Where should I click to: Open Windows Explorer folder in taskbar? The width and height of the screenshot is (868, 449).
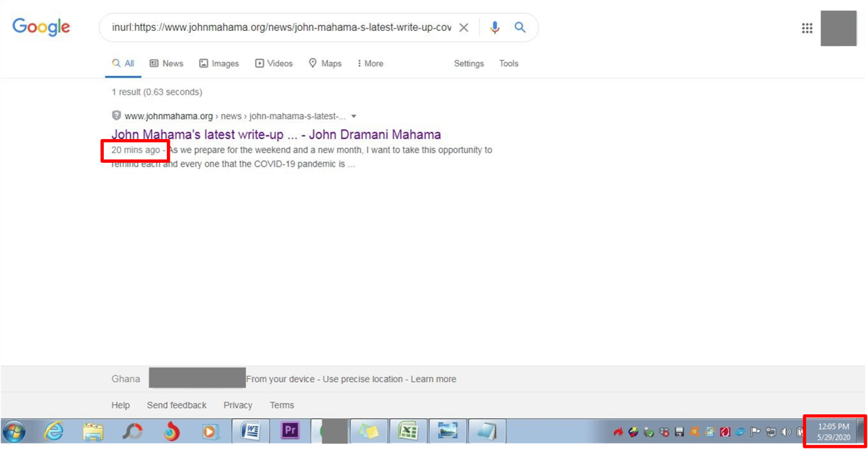pos(93,431)
